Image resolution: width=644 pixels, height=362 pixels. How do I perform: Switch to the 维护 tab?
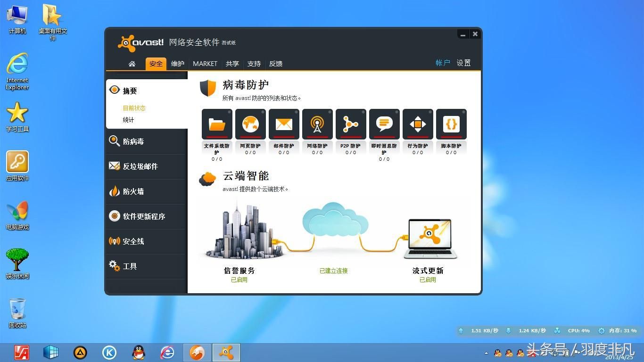178,64
